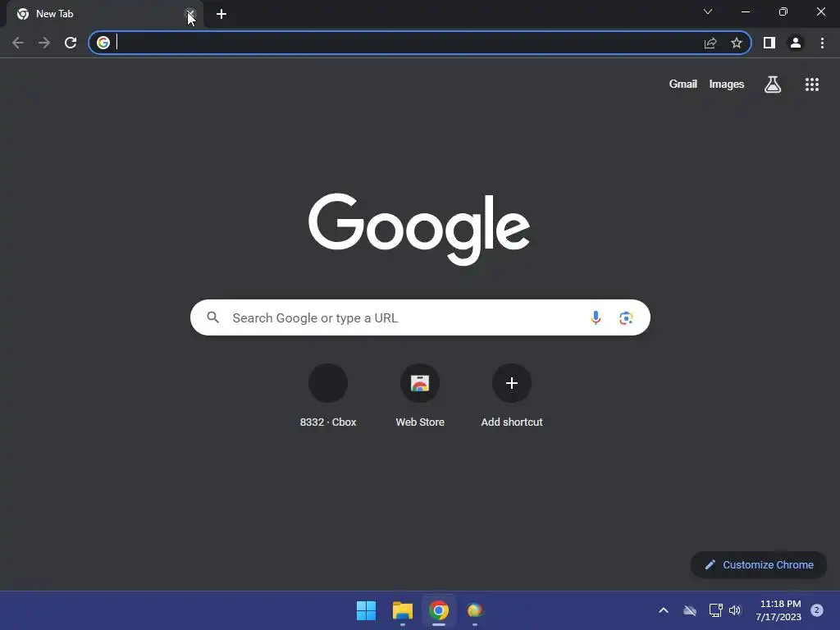
Task: Expand the tab search dropdown
Action: (x=708, y=11)
